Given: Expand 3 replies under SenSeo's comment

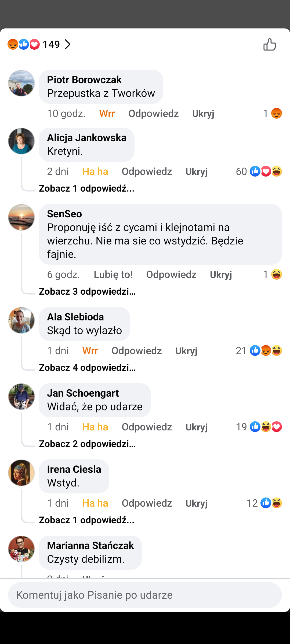Looking at the screenshot, I should coord(87,291).
